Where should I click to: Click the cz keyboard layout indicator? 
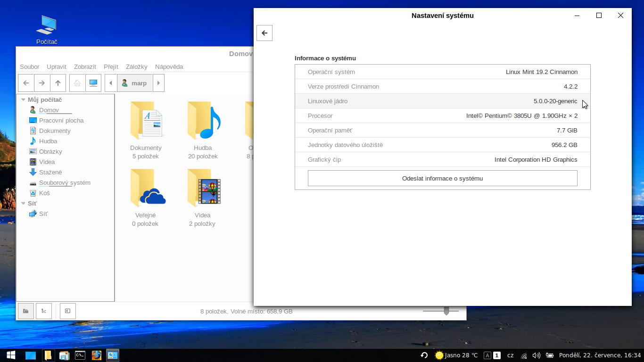click(510, 355)
